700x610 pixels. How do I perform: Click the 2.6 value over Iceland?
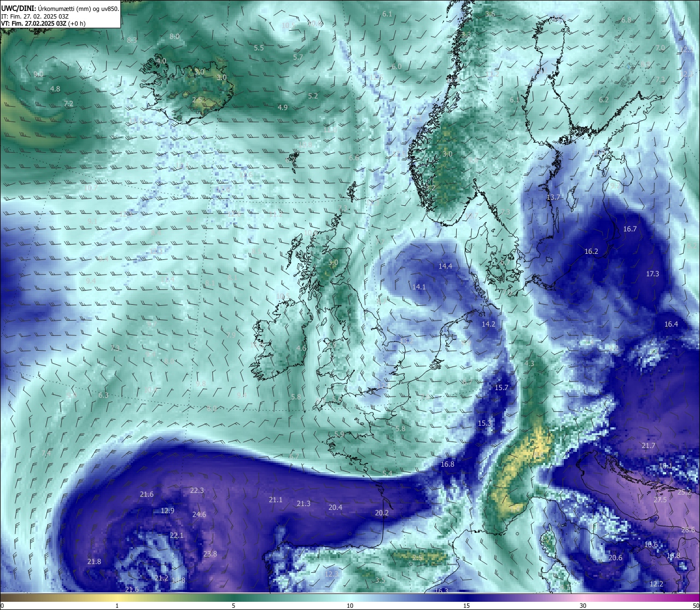[x=197, y=100]
